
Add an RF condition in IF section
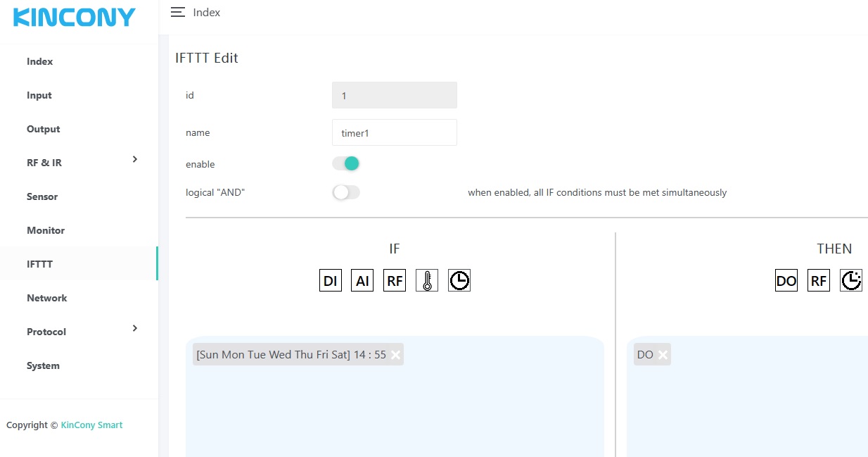click(x=395, y=280)
